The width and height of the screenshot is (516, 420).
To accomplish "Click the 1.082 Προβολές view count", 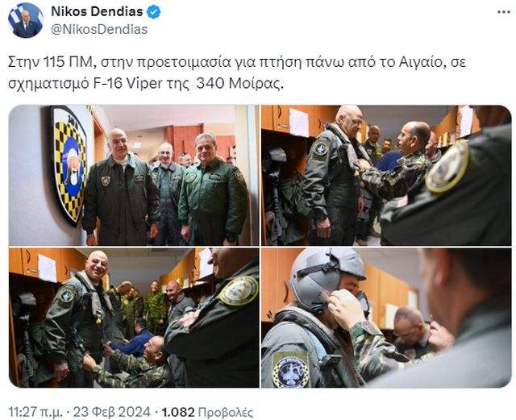I will tap(208, 412).
